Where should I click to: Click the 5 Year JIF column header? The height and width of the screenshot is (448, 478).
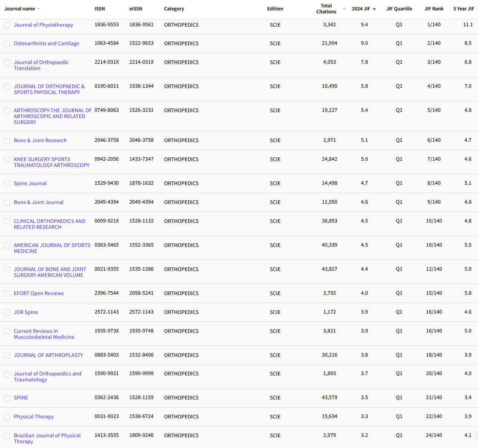(463, 9)
